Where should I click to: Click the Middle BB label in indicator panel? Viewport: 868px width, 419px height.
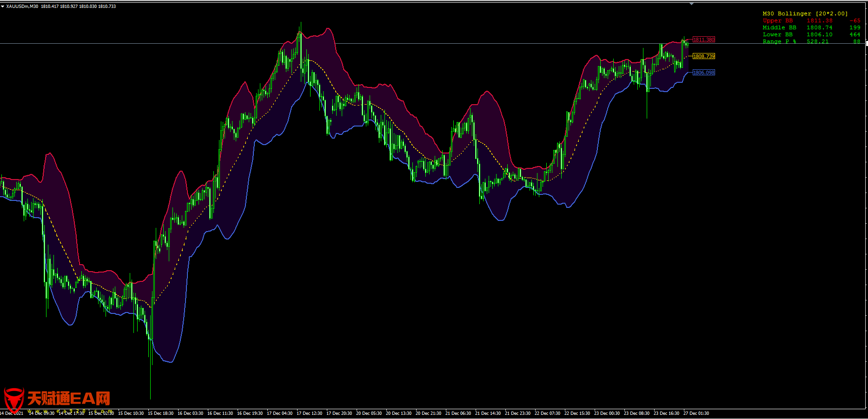point(780,27)
